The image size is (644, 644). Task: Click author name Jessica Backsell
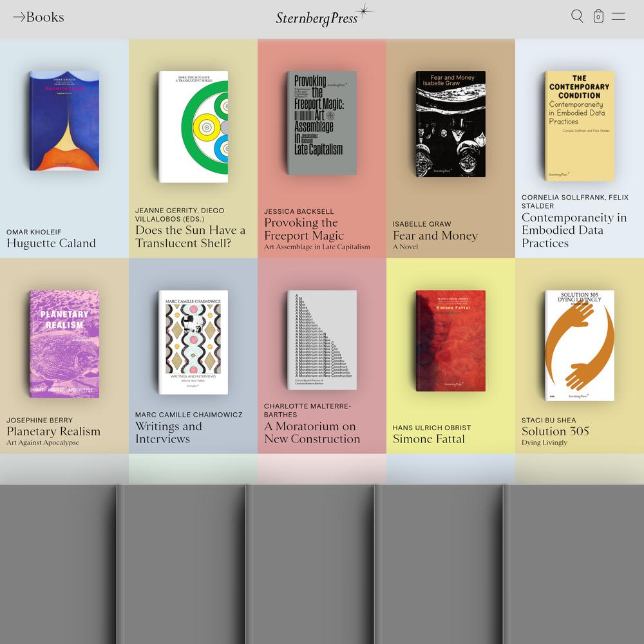[299, 211]
